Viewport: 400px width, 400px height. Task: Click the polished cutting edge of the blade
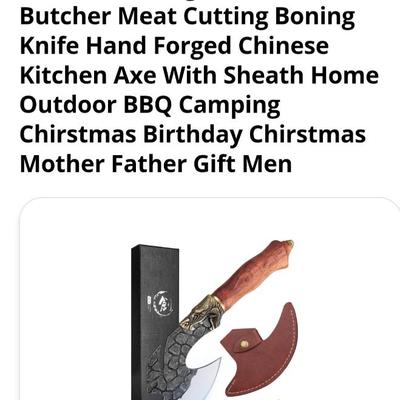coord(205,380)
